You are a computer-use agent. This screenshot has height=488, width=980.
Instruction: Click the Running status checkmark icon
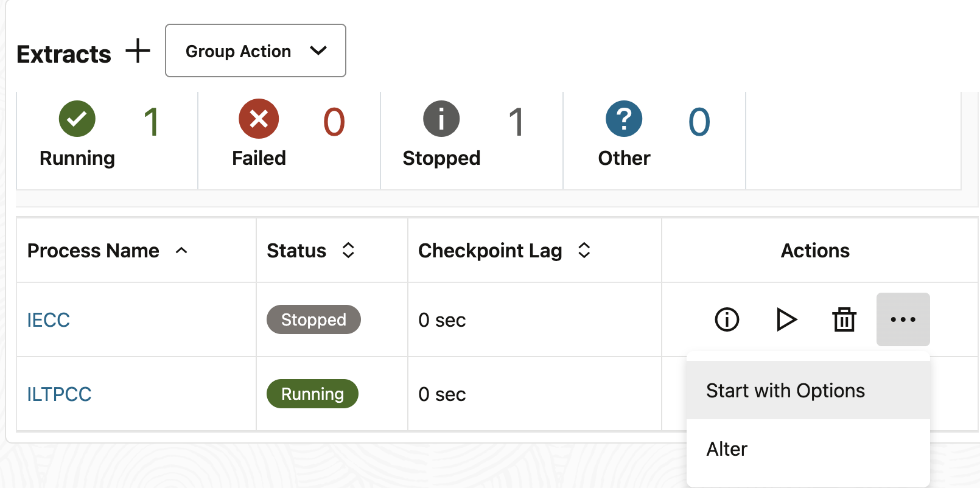pyautogui.click(x=77, y=119)
